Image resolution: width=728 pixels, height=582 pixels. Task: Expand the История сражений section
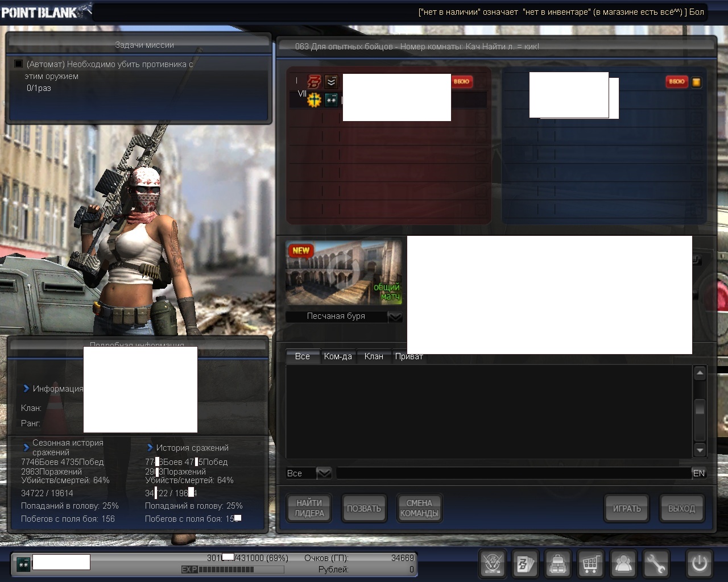pyautogui.click(x=150, y=448)
